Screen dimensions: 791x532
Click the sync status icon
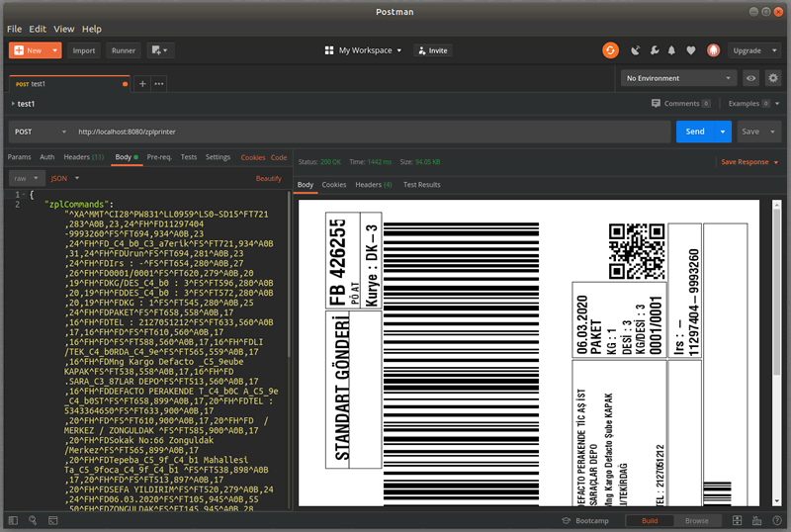(610, 50)
